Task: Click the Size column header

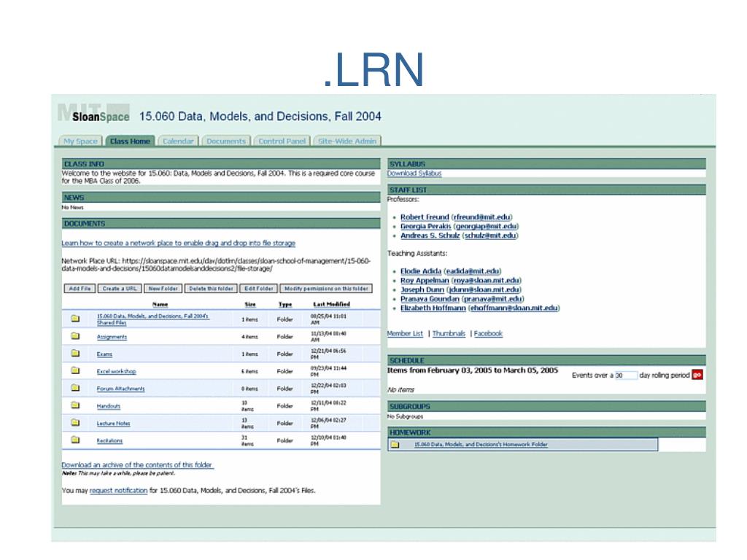Action: pyautogui.click(x=250, y=304)
